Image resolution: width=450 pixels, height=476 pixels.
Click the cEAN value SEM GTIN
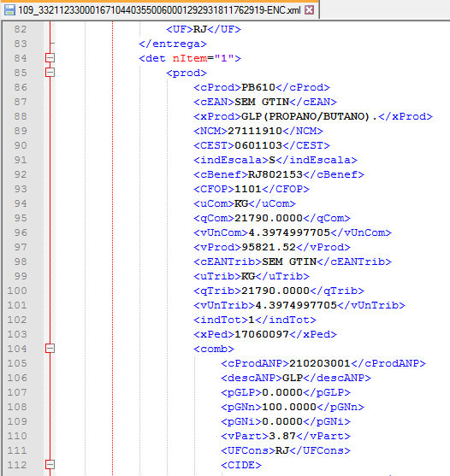262,102
